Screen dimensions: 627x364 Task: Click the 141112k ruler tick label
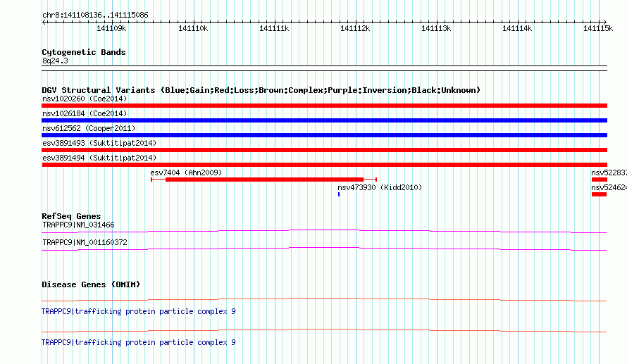[x=355, y=28]
